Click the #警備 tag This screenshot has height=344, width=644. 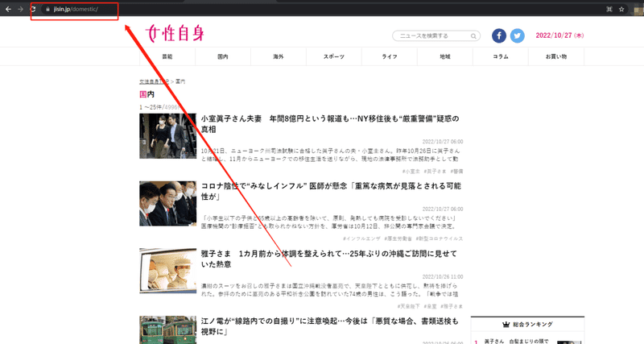pyautogui.click(x=456, y=172)
